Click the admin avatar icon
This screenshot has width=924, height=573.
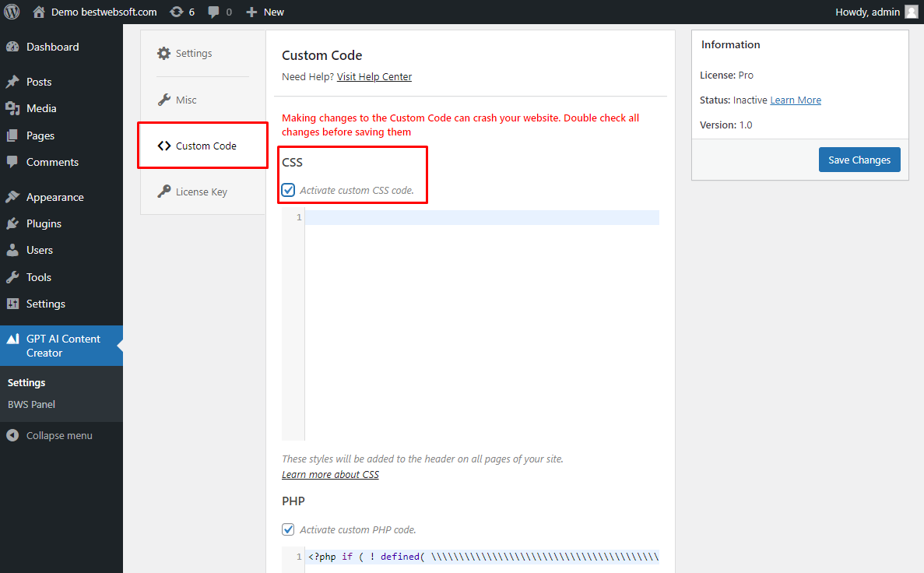tap(912, 12)
